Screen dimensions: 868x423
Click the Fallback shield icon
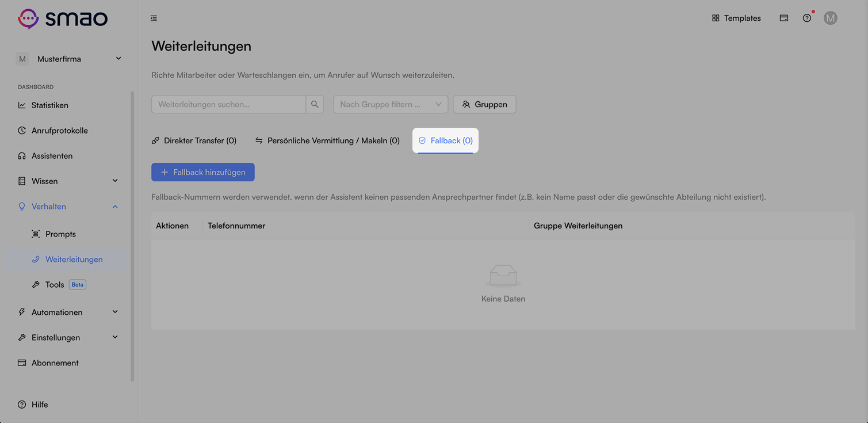pos(422,140)
